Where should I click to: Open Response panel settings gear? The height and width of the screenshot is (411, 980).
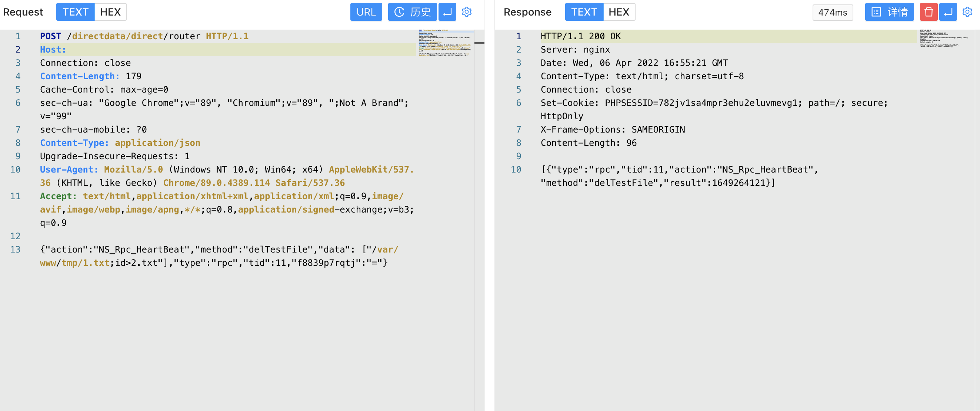coord(967,12)
